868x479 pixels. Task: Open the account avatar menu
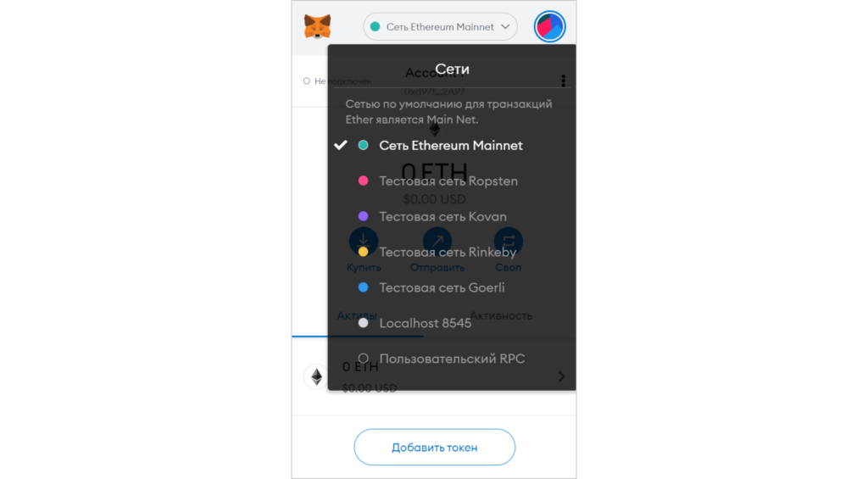[549, 26]
